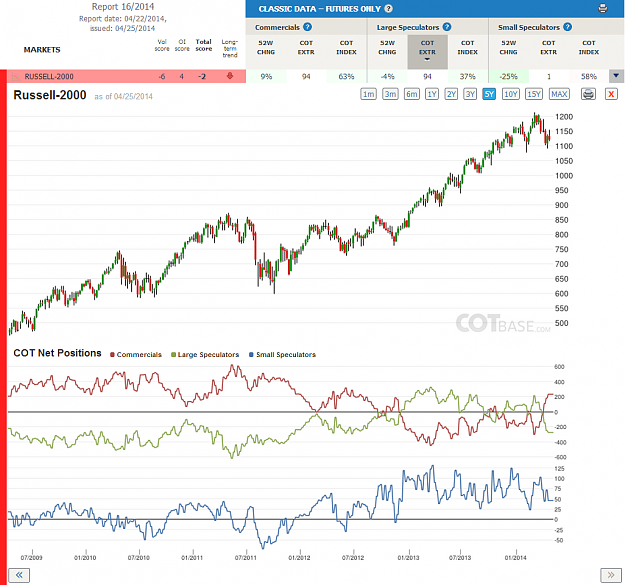625x585 pixels.
Task: Sort by Large Speculators COT EXTR column
Action: click(x=427, y=52)
